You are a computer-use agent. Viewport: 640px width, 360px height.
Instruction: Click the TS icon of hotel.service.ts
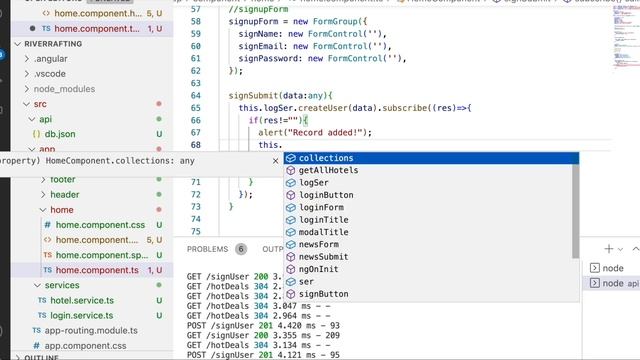(x=42, y=300)
